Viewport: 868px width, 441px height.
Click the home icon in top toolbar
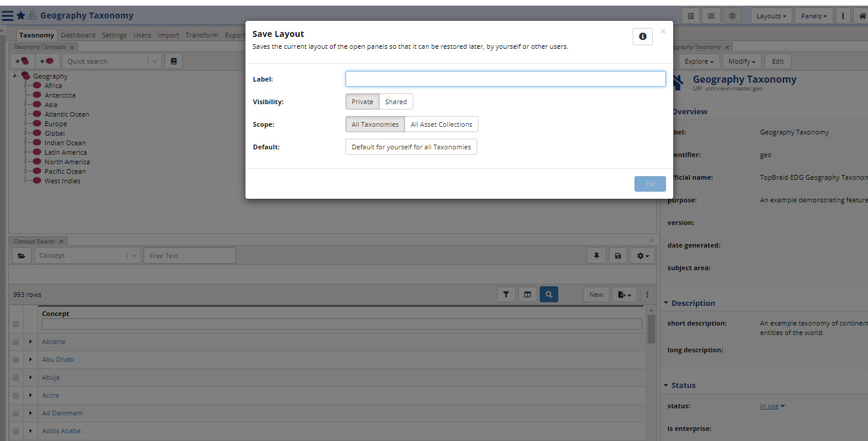pyautogui.click(x=862, y=14)
